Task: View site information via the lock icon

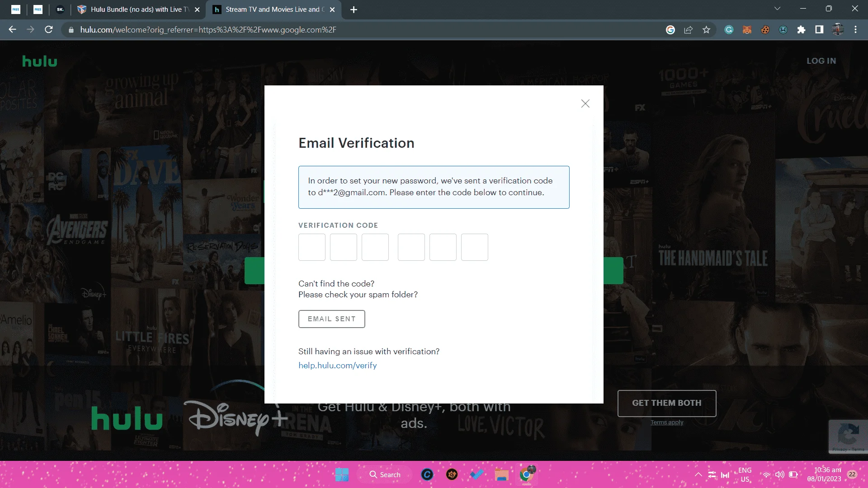Action: (71, 30)
